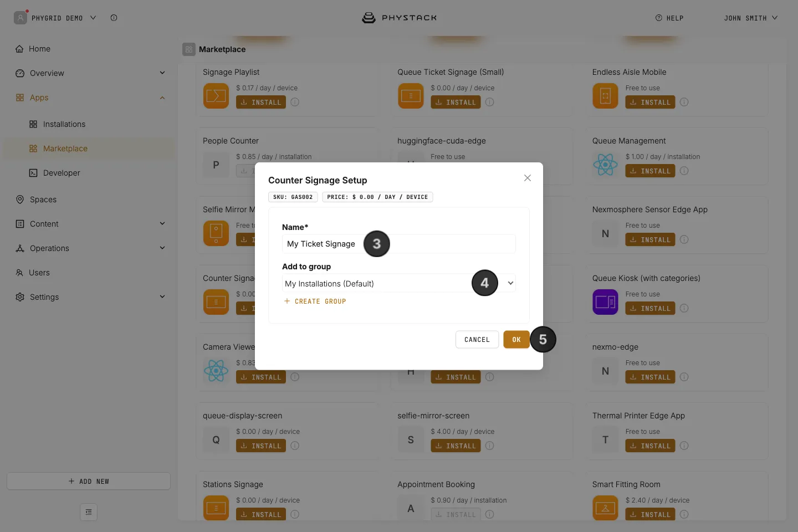
Task: Install the selfie-mirror-screen app
Action: click(456, 446)
